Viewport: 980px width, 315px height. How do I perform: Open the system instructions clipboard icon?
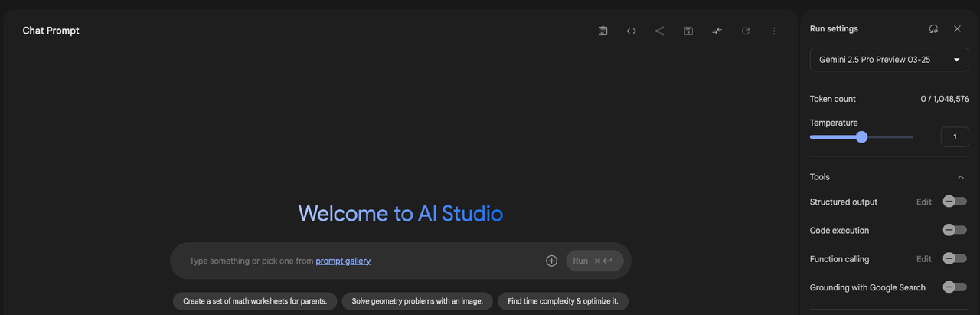coord(603,31)
